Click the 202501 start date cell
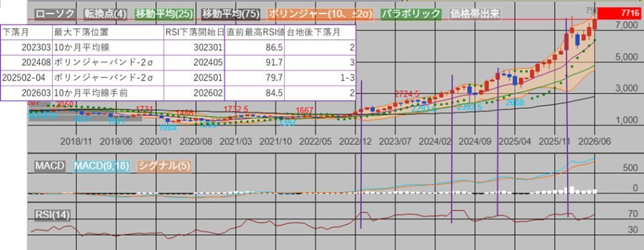The height and width of the screenshot is (250, 644). pos(194,78)
